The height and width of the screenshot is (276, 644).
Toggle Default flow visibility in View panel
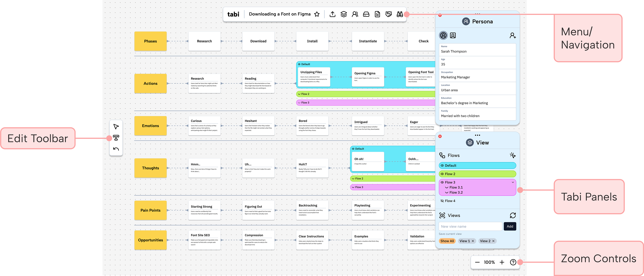click(x=442, y=165)
